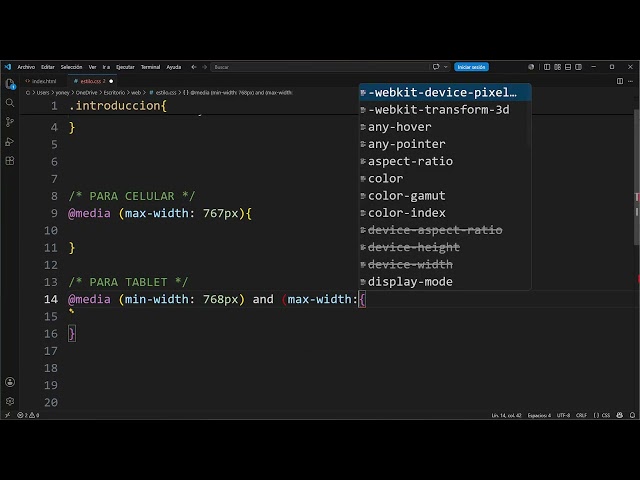Click the unsaved dot on estilo.css tab

tap(111, 81)
